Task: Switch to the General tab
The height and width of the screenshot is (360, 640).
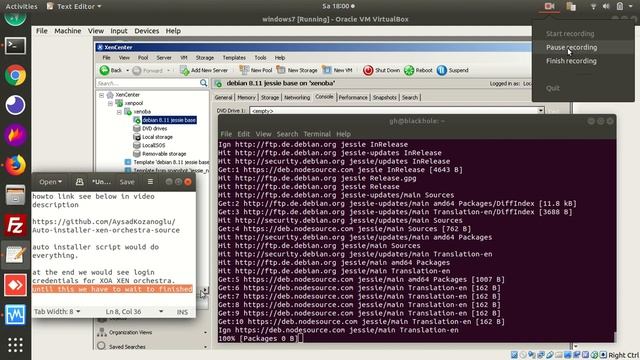Action: pyautogui.click(x=223, y=98)
